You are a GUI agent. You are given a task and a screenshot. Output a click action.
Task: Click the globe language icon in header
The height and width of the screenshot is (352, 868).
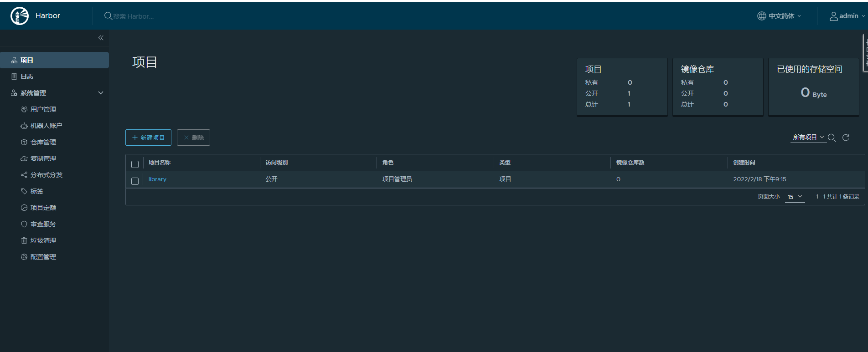[x=761, y=16]
